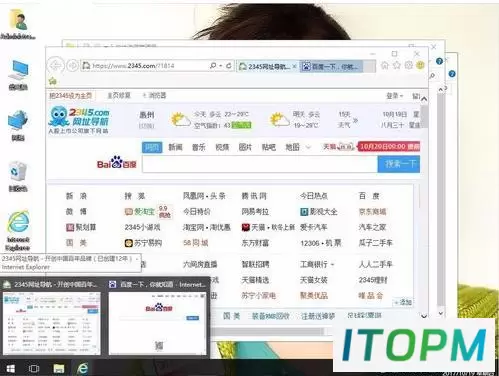Expand the 15-day weather forecast arrow

[x=355, y=119]
